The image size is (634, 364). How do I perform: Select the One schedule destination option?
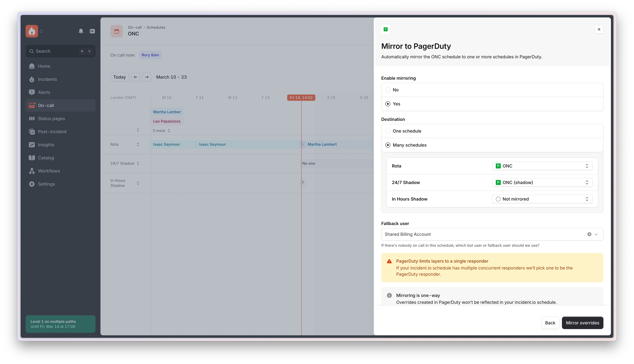pos(388,131)
